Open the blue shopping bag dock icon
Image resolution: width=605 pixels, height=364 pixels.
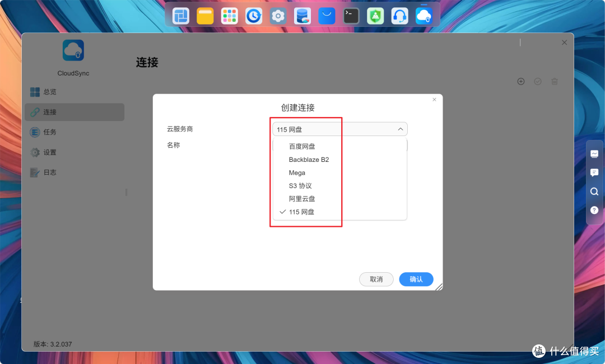[327, 16]
